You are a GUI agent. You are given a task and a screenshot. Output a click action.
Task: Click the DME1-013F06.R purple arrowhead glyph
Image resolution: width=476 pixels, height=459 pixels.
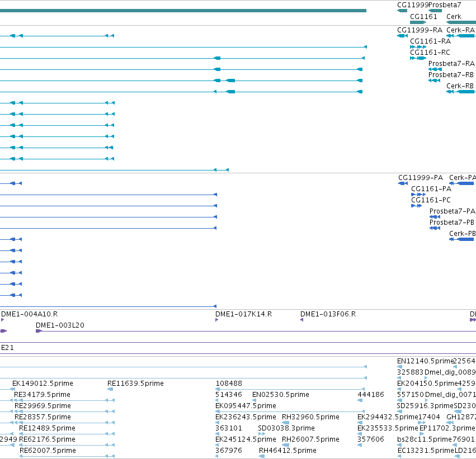301,320
